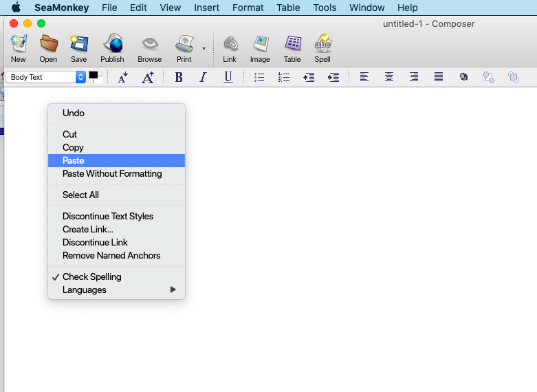Click Create Link... menu entry
537x392 pixels.
click(x=116, y=229)
